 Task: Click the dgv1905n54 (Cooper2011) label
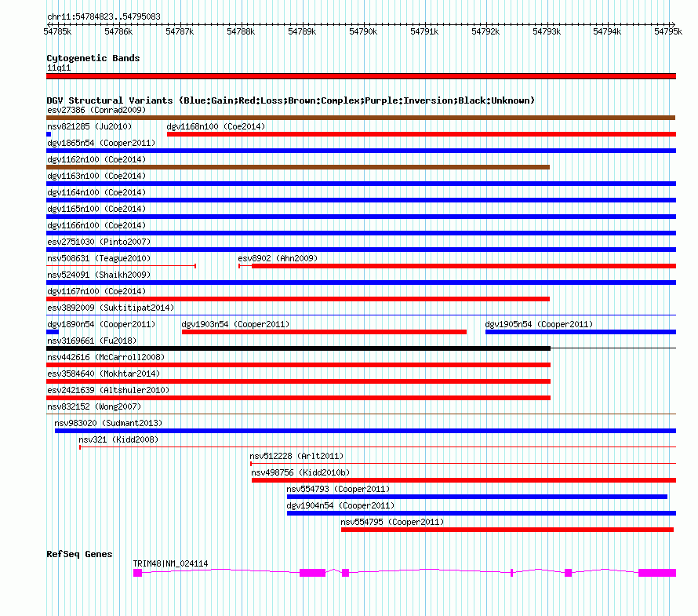[539, 324]
